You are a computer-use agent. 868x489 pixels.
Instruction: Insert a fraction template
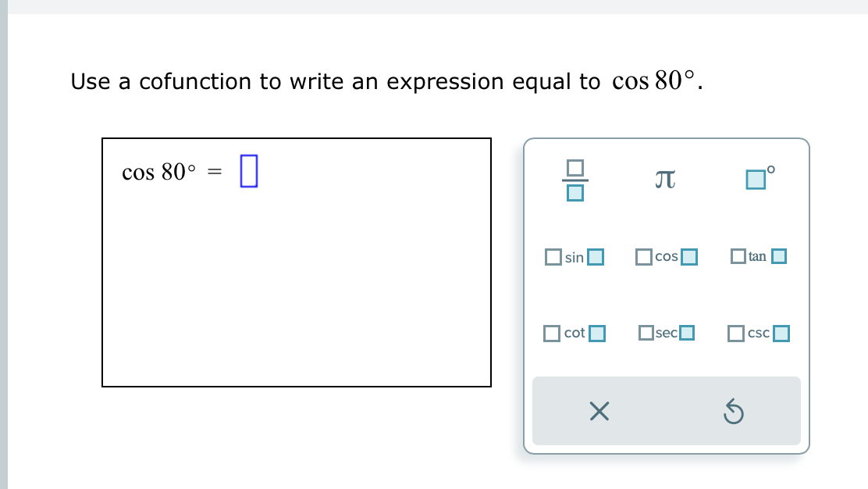click(575, 180)
